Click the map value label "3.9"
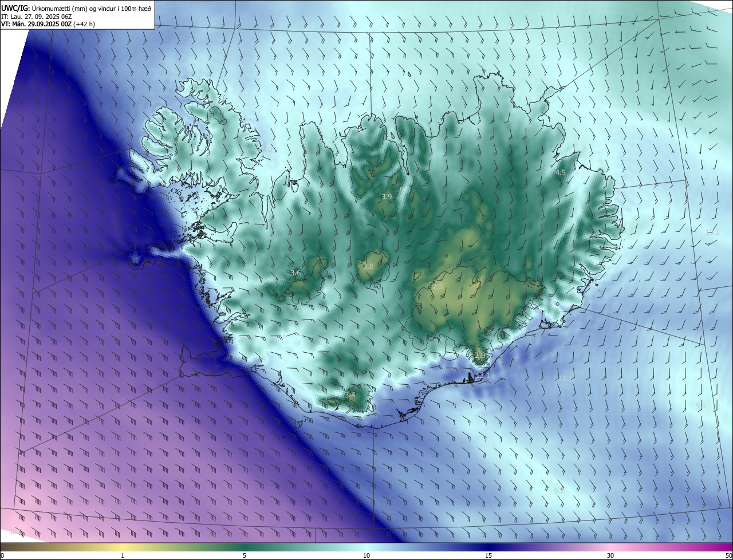The width and height of the screenshot is (733, 560). click(387, 196)
